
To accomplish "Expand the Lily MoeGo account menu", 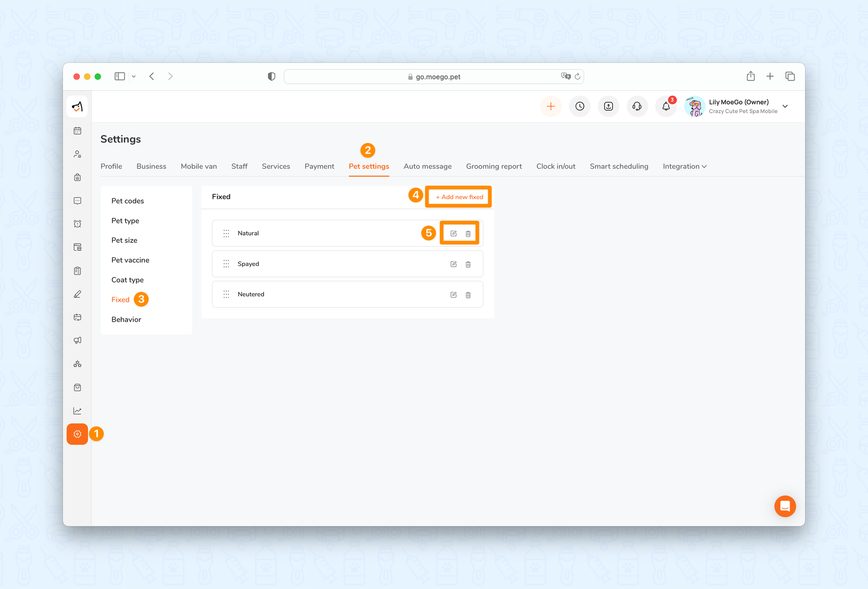I will [x=785, y=106].
